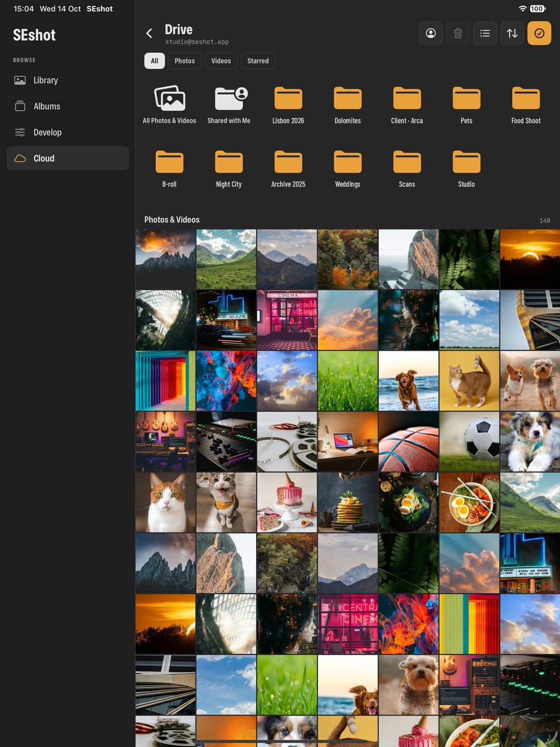Image resolution: width=560 pixels, height=747 pixels.
Task: Select the Starred filter tab
Action: (258, 61)
